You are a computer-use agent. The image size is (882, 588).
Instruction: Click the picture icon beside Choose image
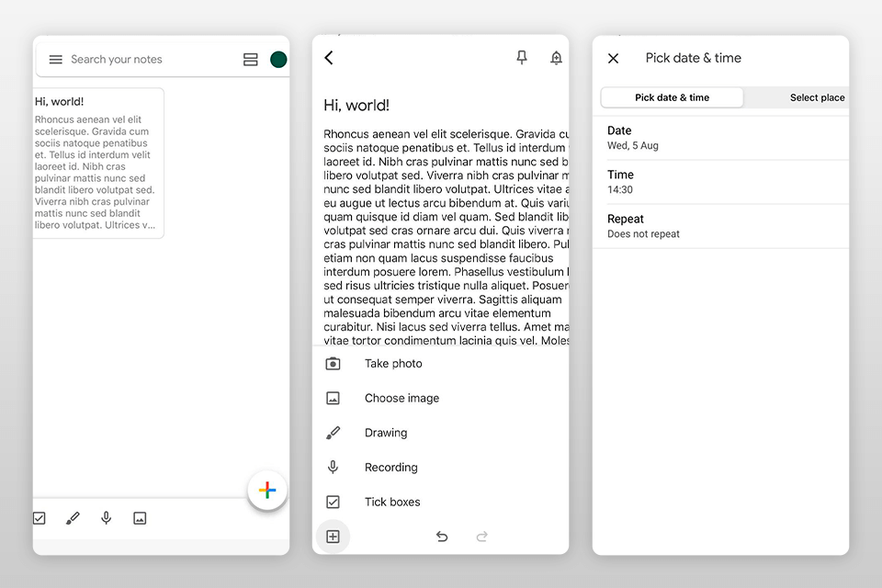coord(333,399)
